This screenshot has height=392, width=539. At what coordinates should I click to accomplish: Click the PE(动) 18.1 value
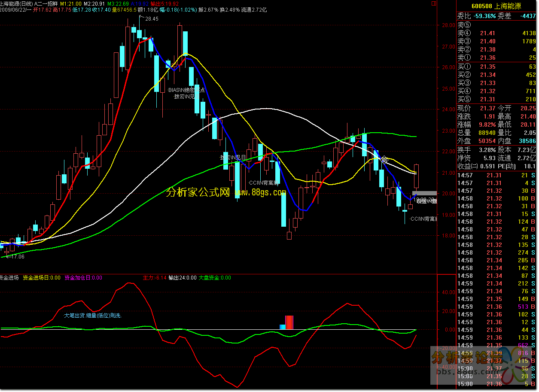click(x=530, y=166)
